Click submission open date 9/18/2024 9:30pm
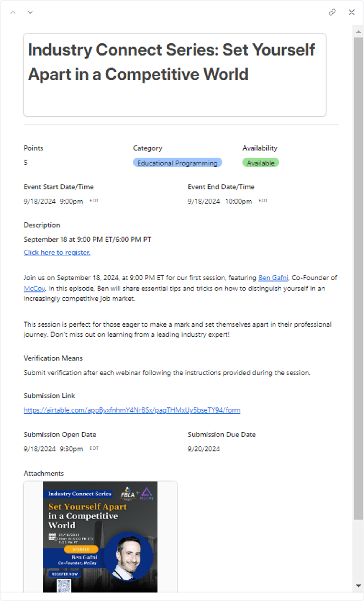 pos(53,449)
